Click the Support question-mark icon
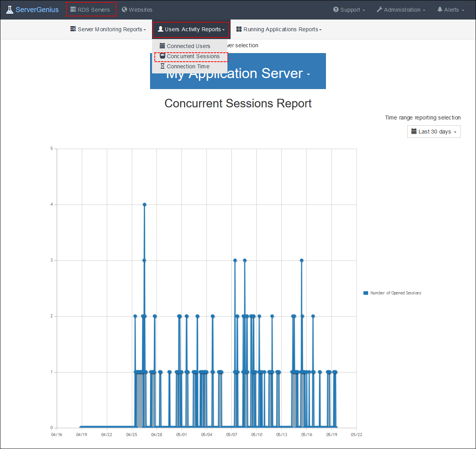 coord(336,9)
